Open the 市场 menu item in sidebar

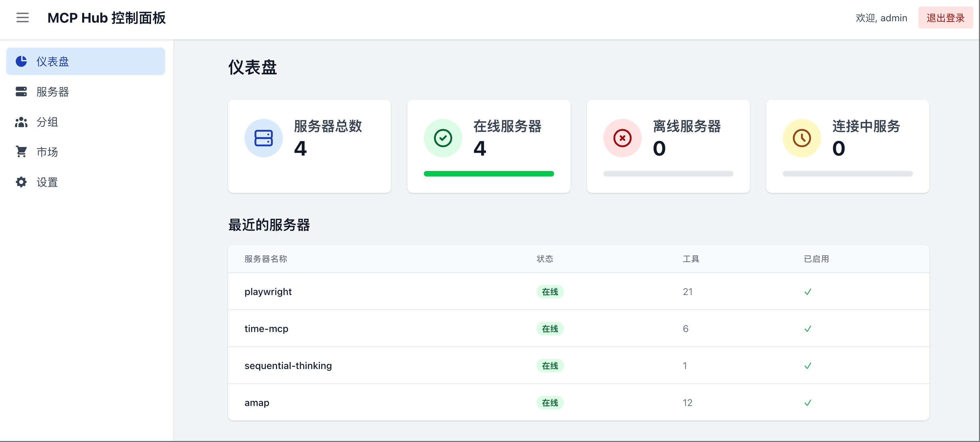[47, 152]
